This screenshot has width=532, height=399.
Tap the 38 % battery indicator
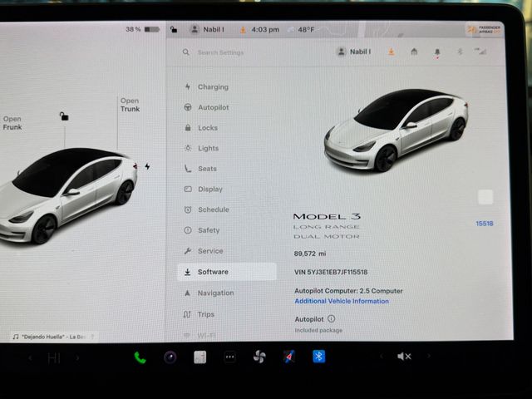point(142,30)
